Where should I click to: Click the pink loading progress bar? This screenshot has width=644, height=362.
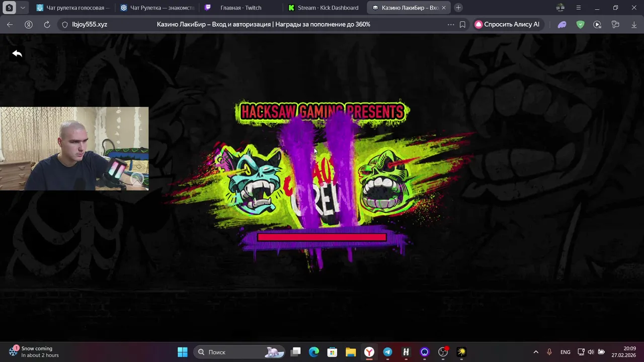(322, 237)
